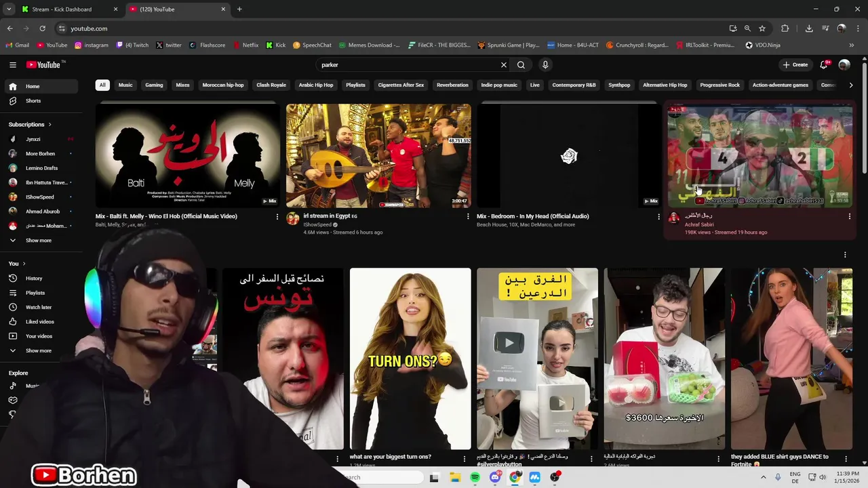Open Chrome extensions puzzle icon

785,28
